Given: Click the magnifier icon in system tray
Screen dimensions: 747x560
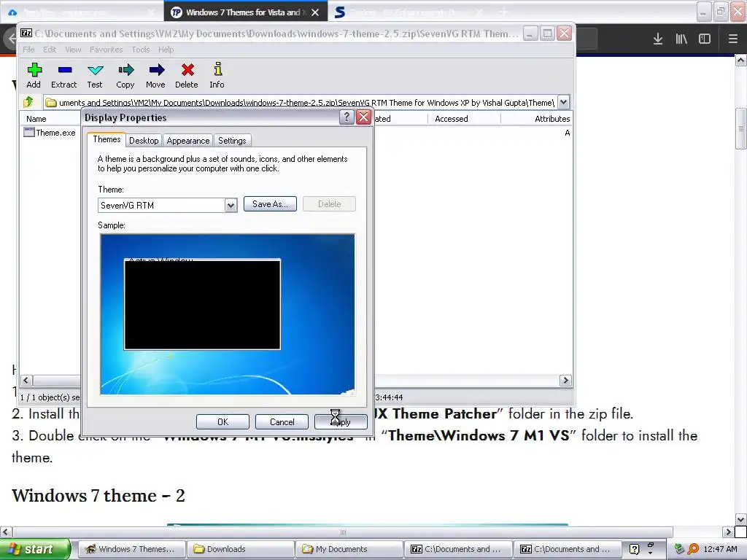Looking at the screenshot, I should coord(693,549).
